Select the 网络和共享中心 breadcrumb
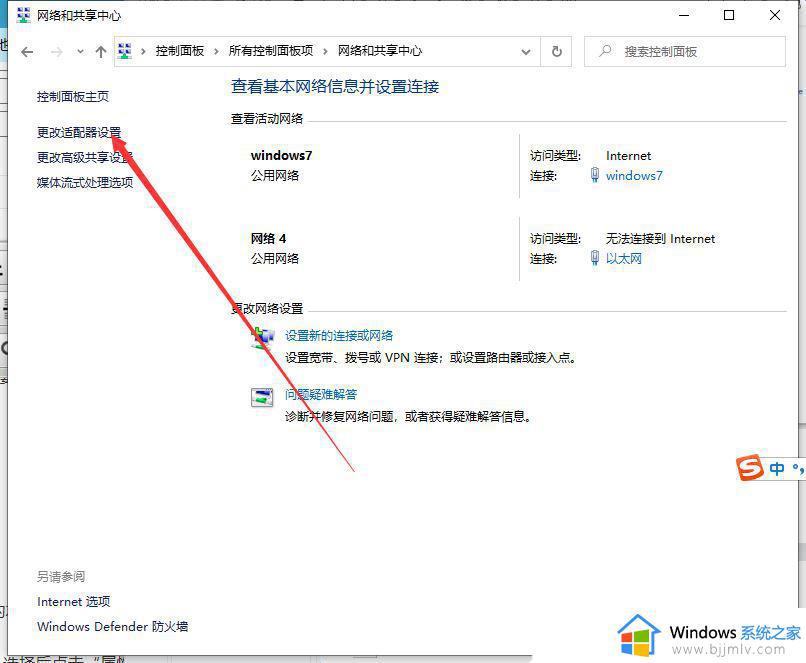The width and height of the screenshot is (806, 663). [x=380, y=51]
